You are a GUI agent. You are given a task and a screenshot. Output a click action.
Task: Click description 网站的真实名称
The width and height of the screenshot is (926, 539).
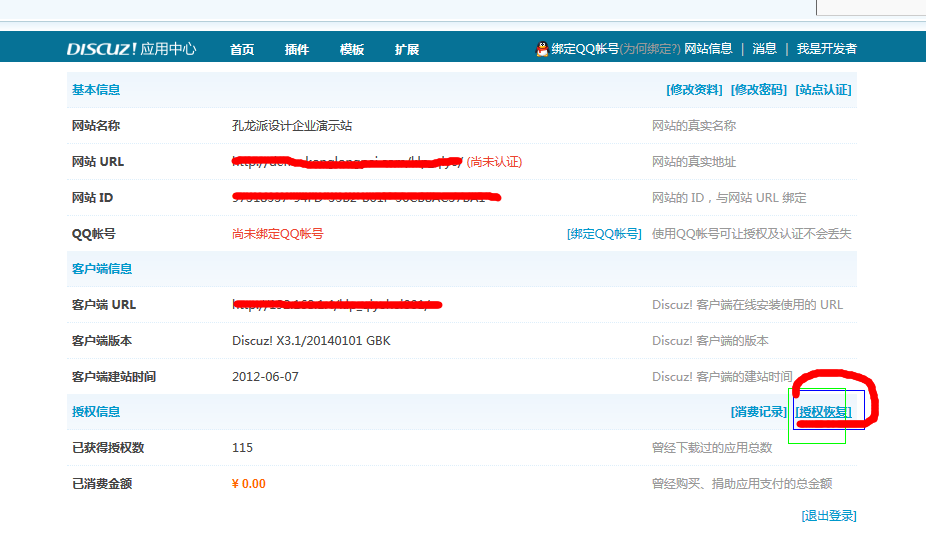click(694, 126)
